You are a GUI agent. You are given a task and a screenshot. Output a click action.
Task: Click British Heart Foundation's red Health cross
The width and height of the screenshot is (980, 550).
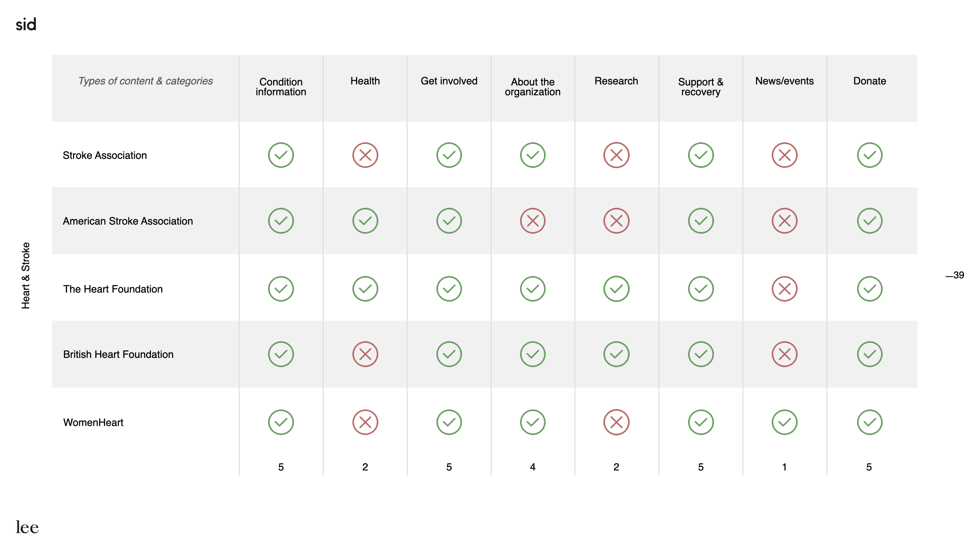click(365, 354)
